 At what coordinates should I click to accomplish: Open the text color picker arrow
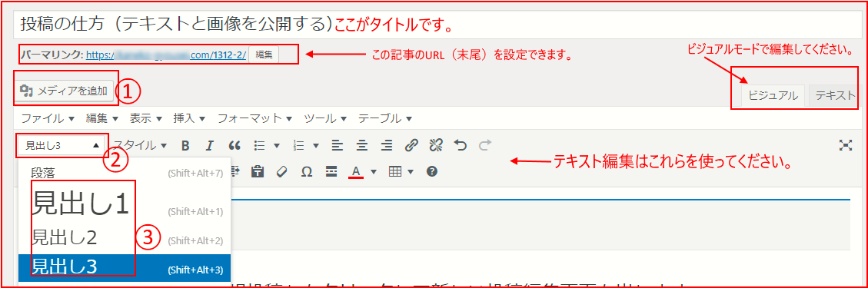tap(374, 172)
